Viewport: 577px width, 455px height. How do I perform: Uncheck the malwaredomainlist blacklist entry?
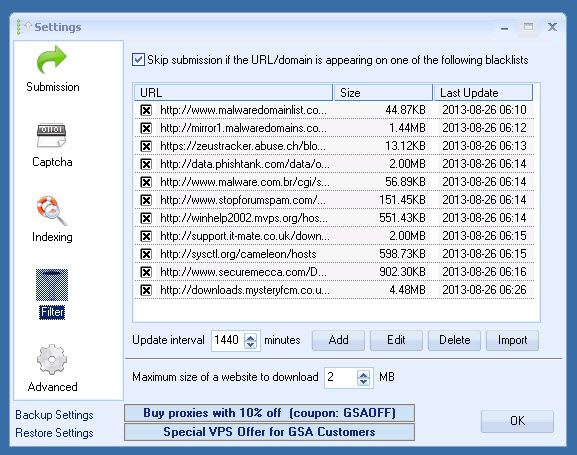[x=146, y=110]
